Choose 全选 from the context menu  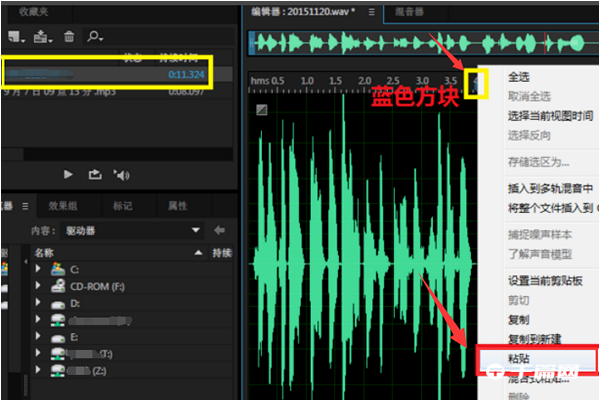518,77
